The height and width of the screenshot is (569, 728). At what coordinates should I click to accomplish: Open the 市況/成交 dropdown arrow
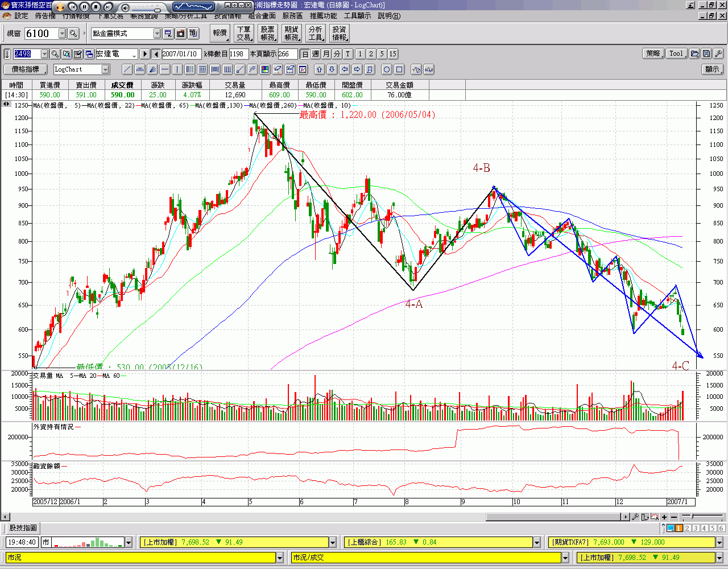(565, 558)
